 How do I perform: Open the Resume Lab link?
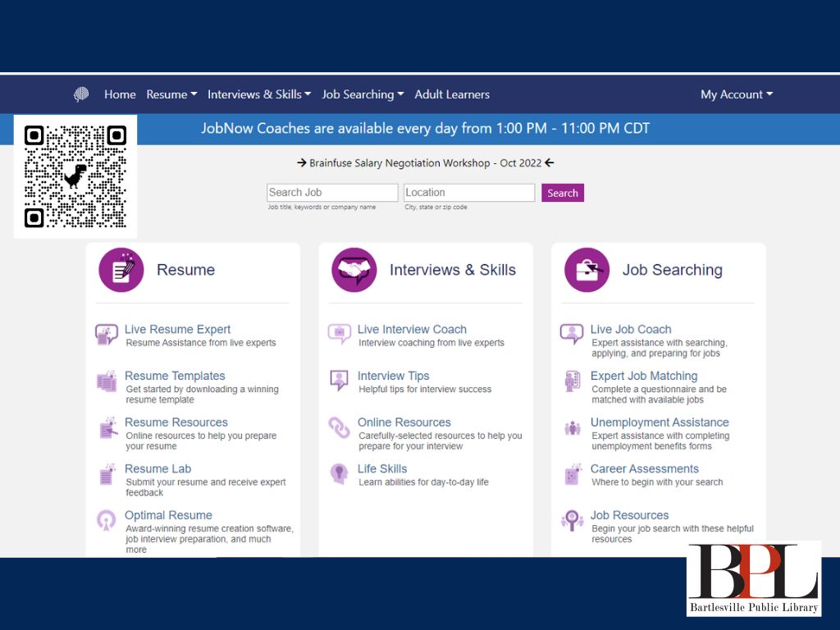(x=158, y=468)
